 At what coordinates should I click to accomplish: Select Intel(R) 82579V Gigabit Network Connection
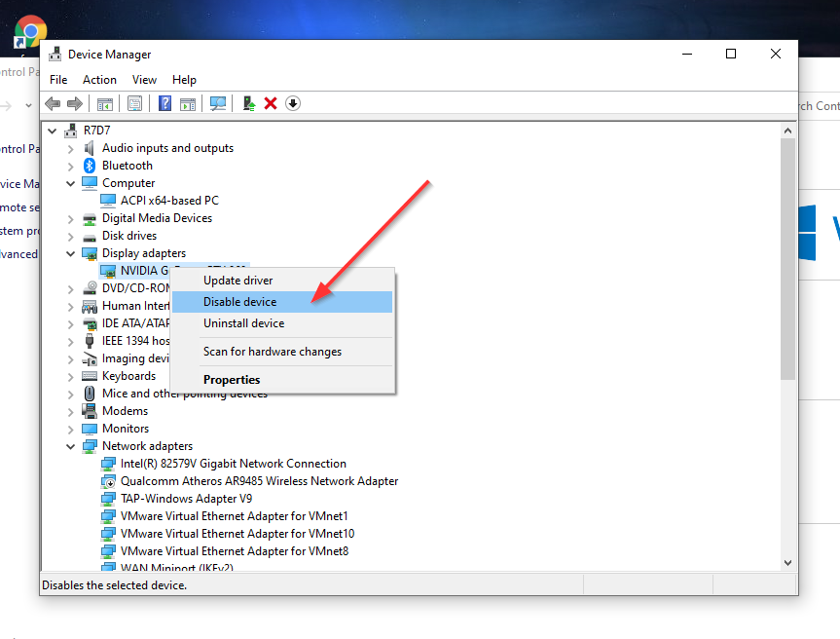tap(233, 464)
